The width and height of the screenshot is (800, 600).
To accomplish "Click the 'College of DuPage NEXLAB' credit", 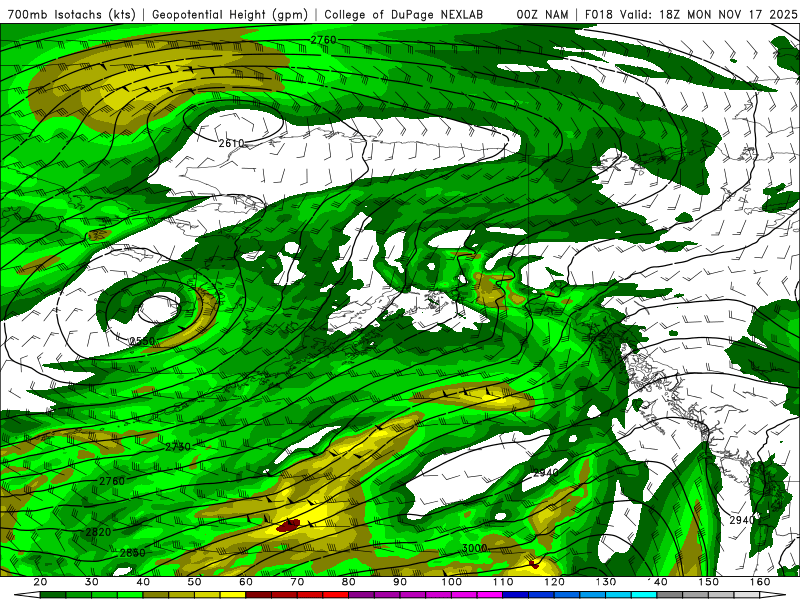I will click(404, 15).
